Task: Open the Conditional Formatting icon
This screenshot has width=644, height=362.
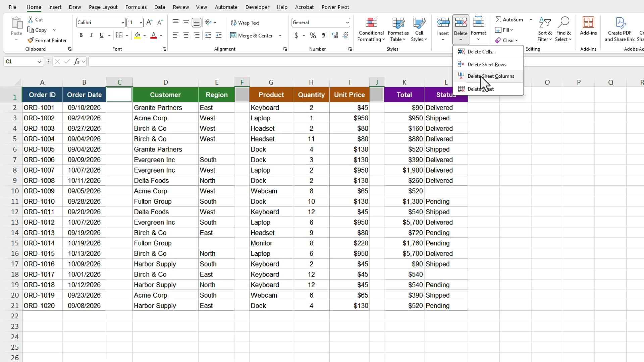Action: coord(371,22)
